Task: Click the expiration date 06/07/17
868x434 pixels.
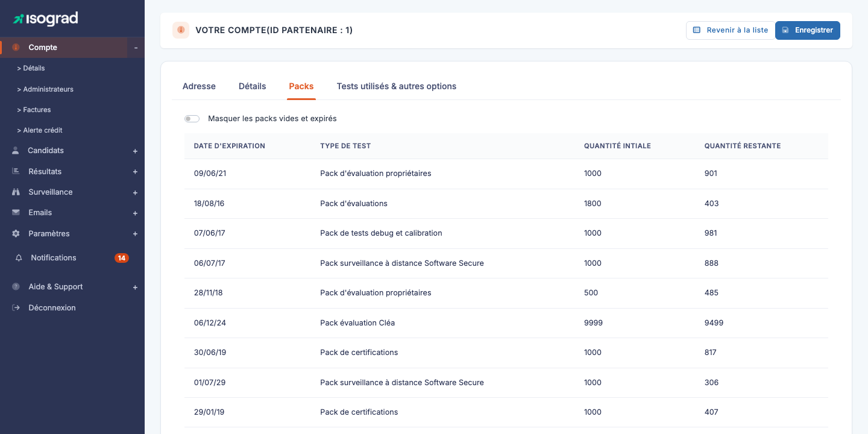Action: coord(209,263)
